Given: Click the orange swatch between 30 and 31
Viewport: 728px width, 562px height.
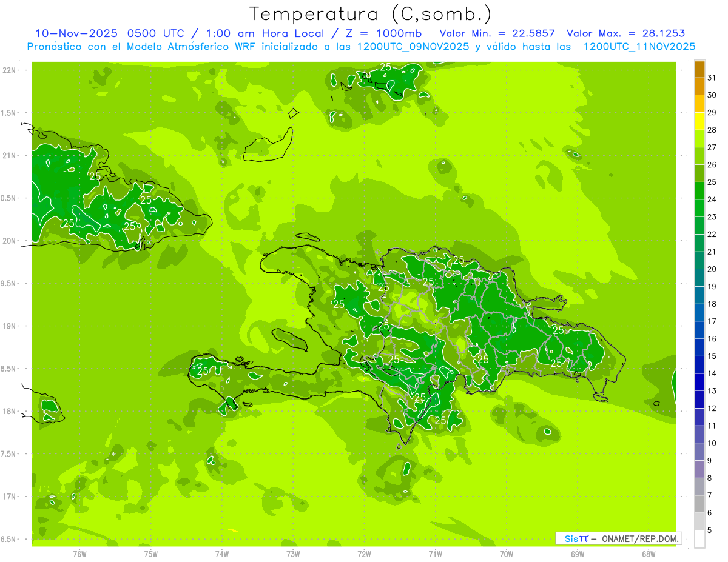Looking at the screenshot, I should (x=699, y=86).
